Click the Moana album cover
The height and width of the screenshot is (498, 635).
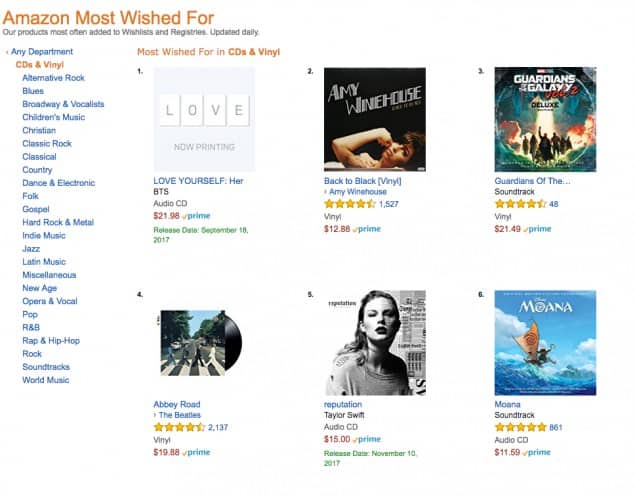point(545,341)
